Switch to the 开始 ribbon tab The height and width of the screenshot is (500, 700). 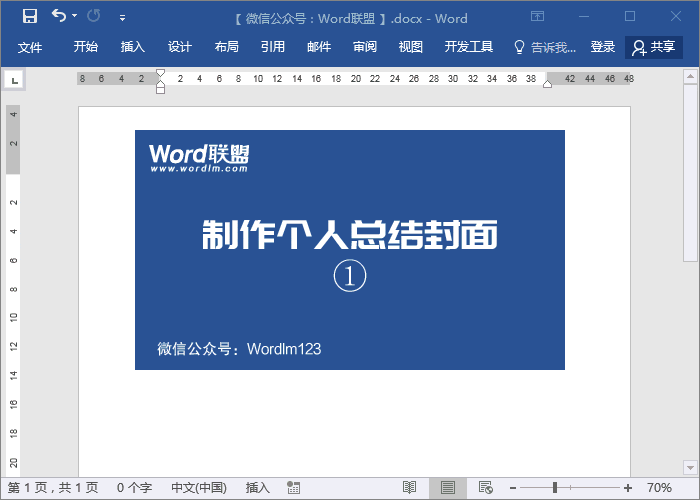[86, 47]
